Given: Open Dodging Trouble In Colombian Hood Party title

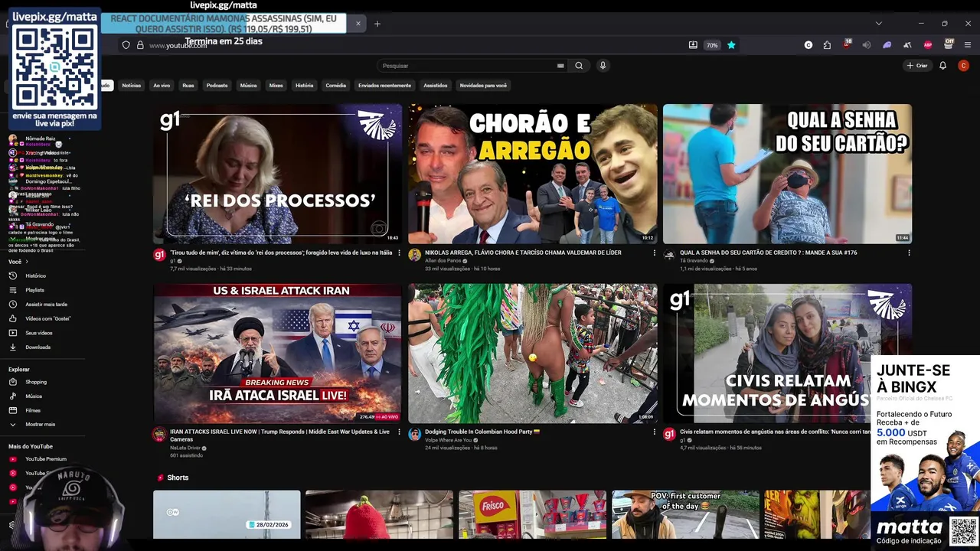Looking at the screenshot, I should pyautogui.click(x=482, y=432).
